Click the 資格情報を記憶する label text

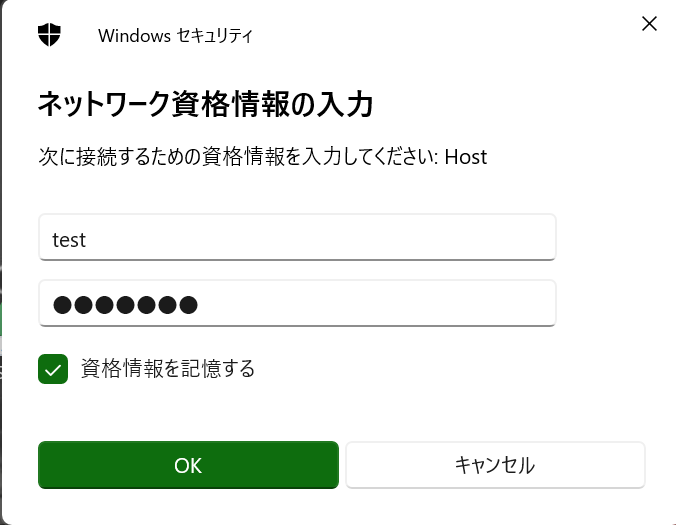coord(168,369)
